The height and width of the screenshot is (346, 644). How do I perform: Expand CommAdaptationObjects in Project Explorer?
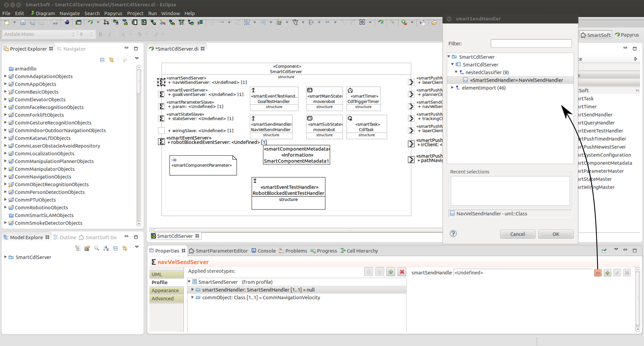point(5,76)
